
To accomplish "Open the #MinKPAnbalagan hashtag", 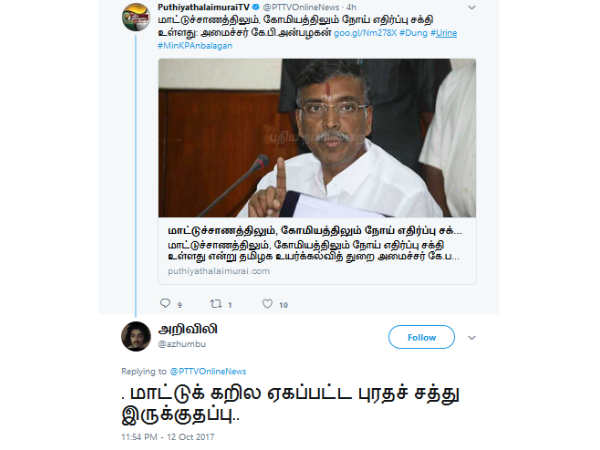I will click(x=195, y=46).
